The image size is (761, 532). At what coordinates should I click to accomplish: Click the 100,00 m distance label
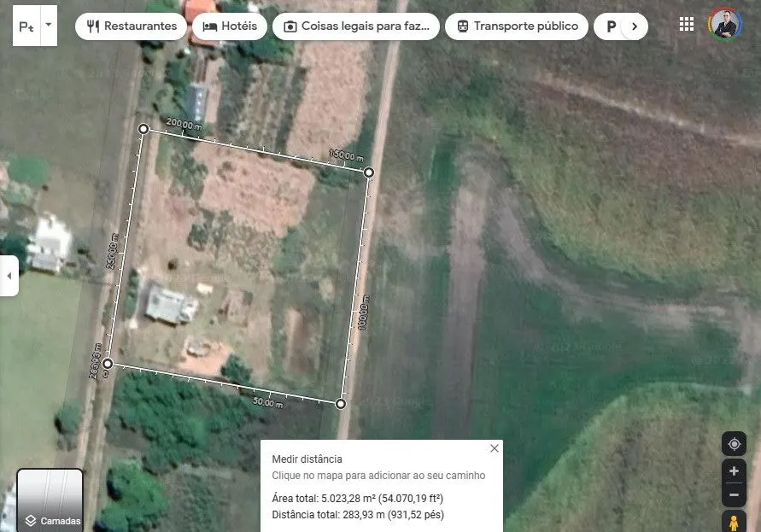[x=364, y=313]
